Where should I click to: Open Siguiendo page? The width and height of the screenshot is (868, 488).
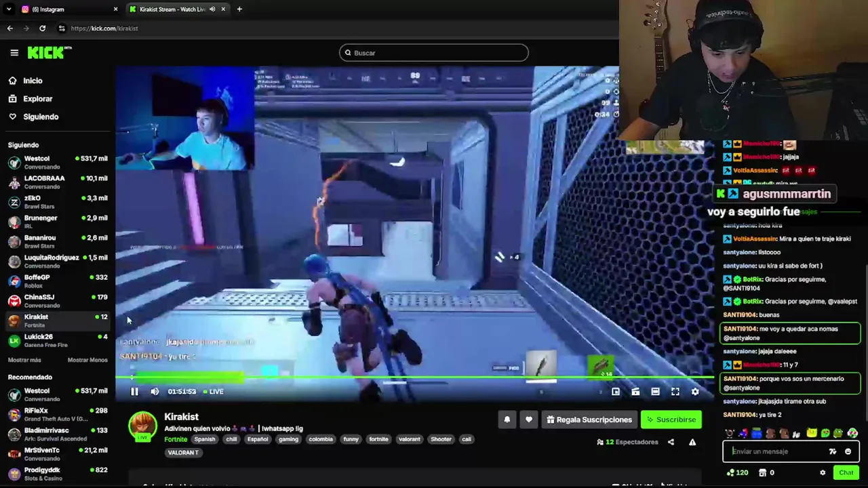pyautogui.click(x=41, y=117)
